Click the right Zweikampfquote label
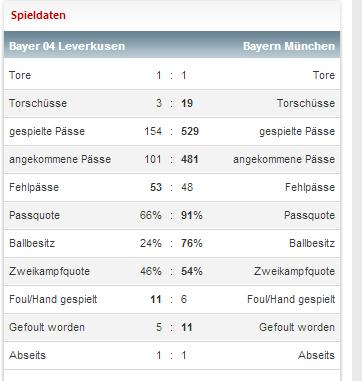 tap(294, 271)
